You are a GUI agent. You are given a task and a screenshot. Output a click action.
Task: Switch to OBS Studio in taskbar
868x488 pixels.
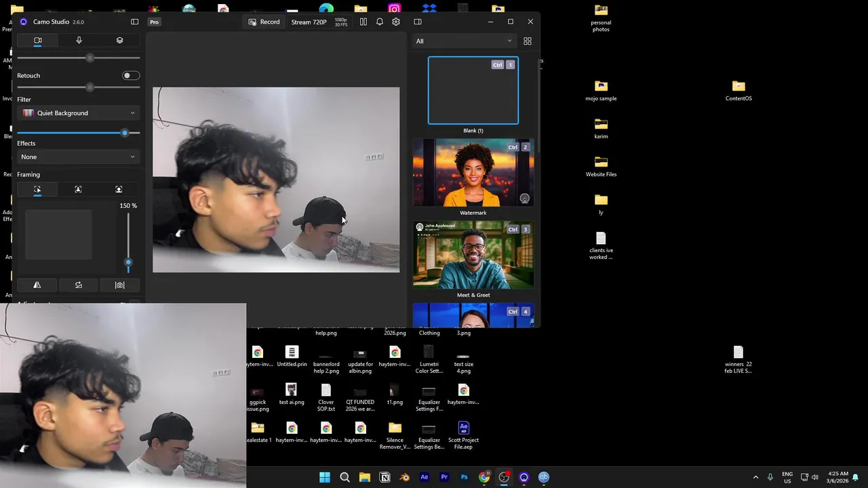504,477
